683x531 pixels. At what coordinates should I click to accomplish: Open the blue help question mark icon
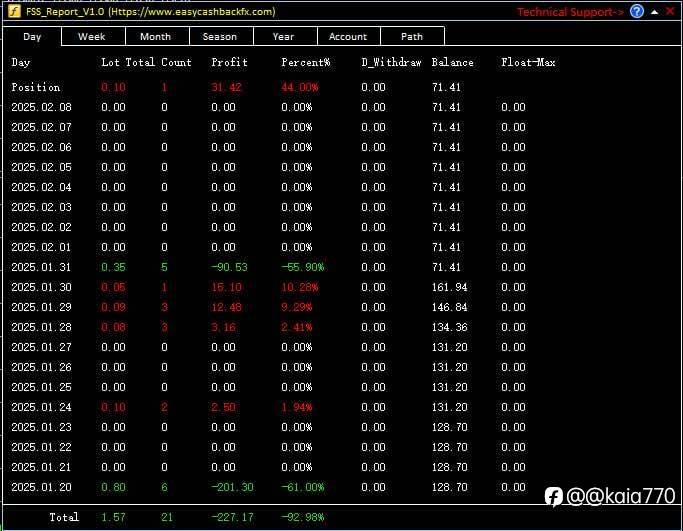pos(637,11)
